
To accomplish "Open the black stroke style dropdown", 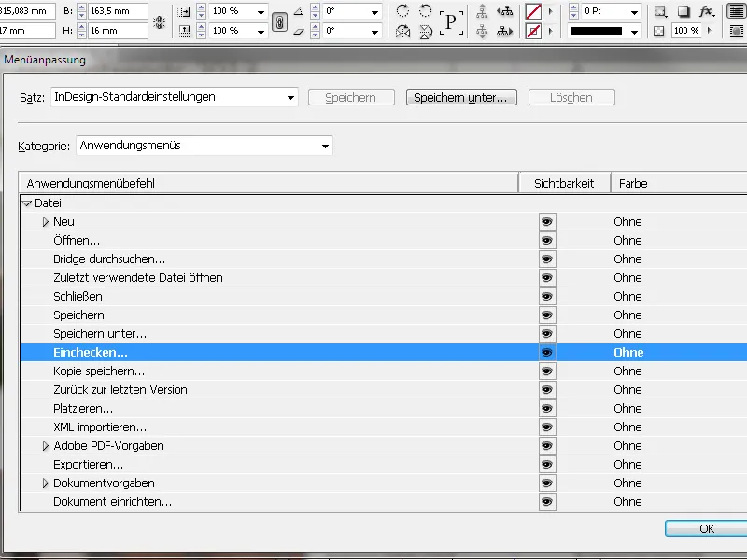I will (x=634, y=32).
